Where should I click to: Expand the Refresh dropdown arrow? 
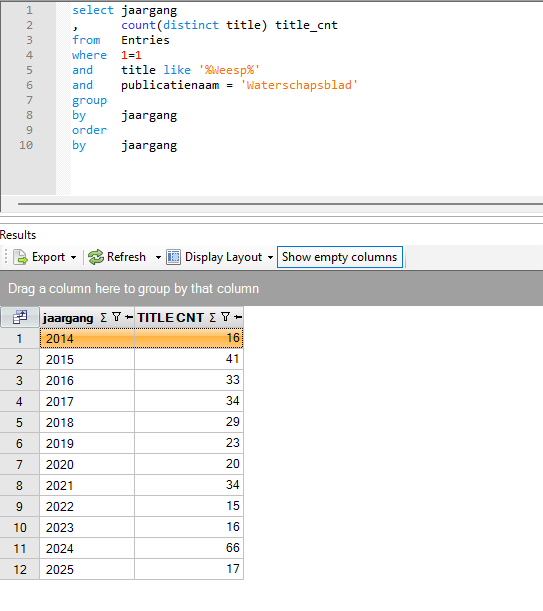click(x=158, y=258)
